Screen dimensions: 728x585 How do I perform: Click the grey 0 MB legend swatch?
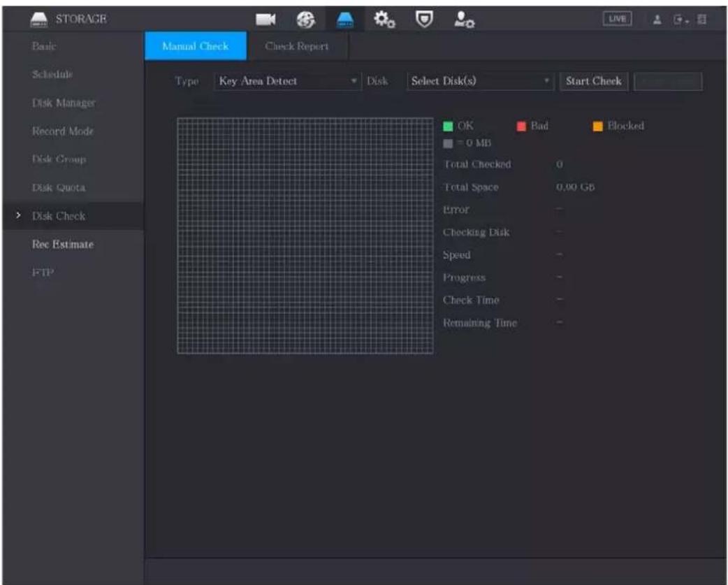click(x=448, y=143)
